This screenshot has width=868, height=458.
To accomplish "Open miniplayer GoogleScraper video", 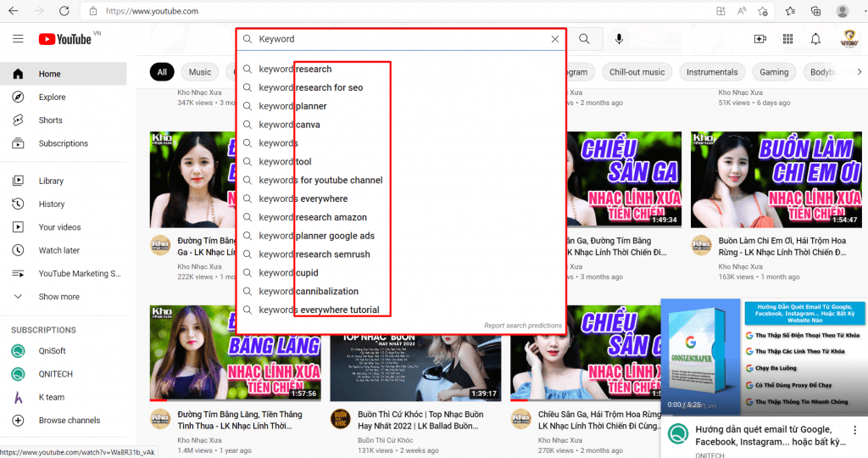I will pyautogui.click(x=765, y=357).
